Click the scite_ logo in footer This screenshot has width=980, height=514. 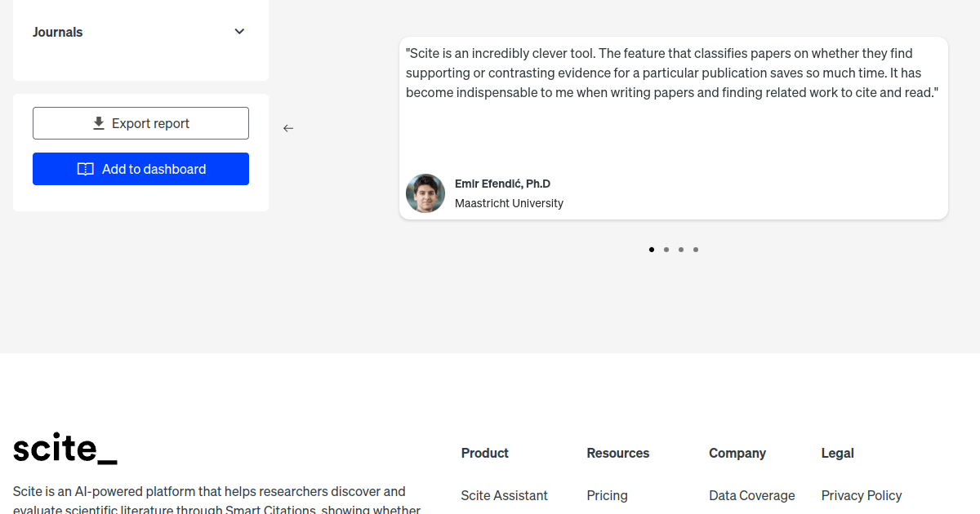(x=65, y=449)
